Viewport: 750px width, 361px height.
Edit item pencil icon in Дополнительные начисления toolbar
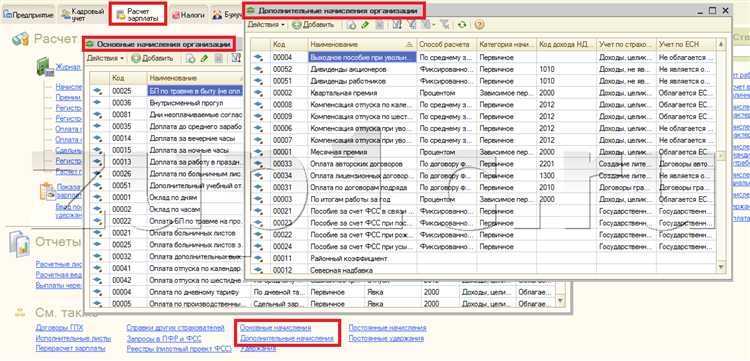[x=365, y=25]
